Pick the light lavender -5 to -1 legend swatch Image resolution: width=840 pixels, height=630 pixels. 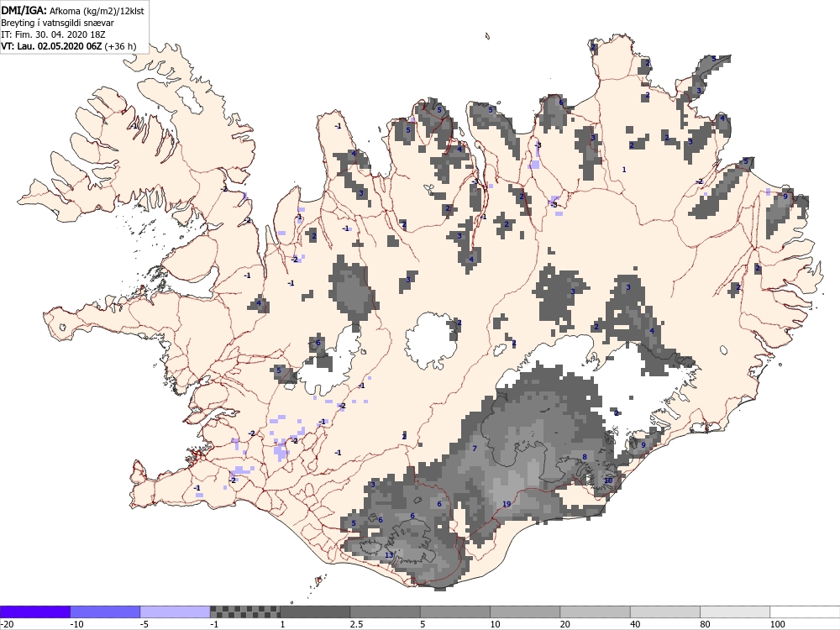tap(176, 612)
